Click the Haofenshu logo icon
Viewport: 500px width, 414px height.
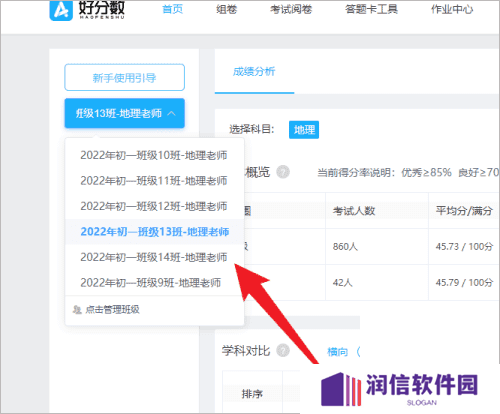pyautogui.click(x=61, y=10)
